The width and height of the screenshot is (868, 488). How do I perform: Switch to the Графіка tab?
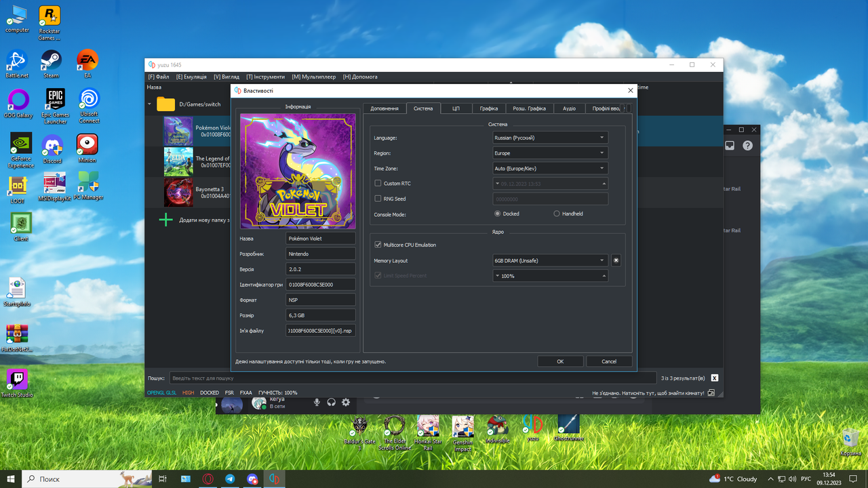pos(488,108)
